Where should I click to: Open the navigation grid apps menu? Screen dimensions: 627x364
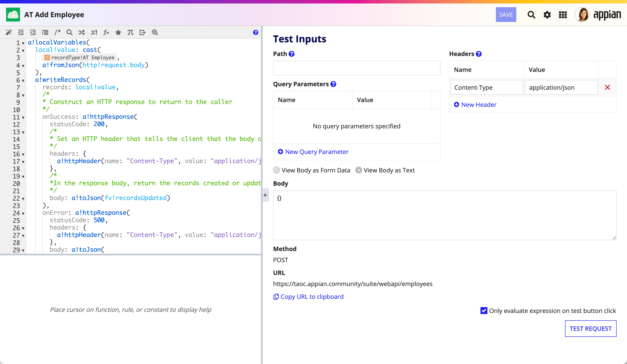pyautogui.click(x=563, y=15)
